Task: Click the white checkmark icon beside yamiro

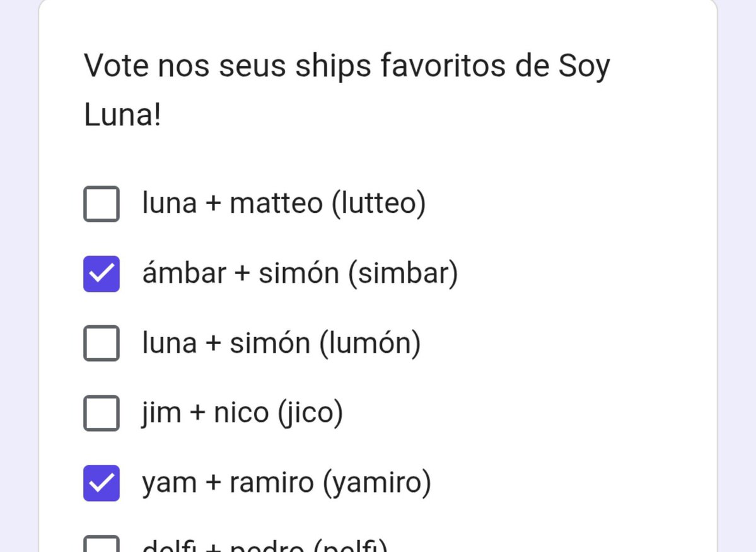Action: tap(102, 483)
